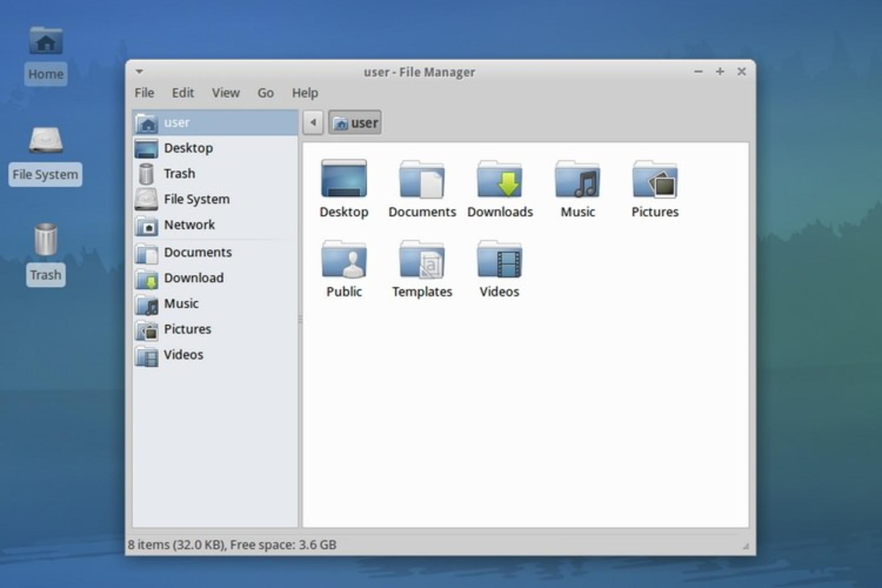Select Network in the sidebar

[x=215, y=225]
